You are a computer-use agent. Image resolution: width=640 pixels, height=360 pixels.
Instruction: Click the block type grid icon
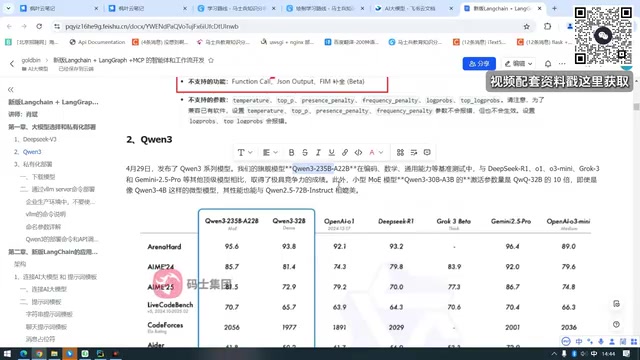pos(400,152)
